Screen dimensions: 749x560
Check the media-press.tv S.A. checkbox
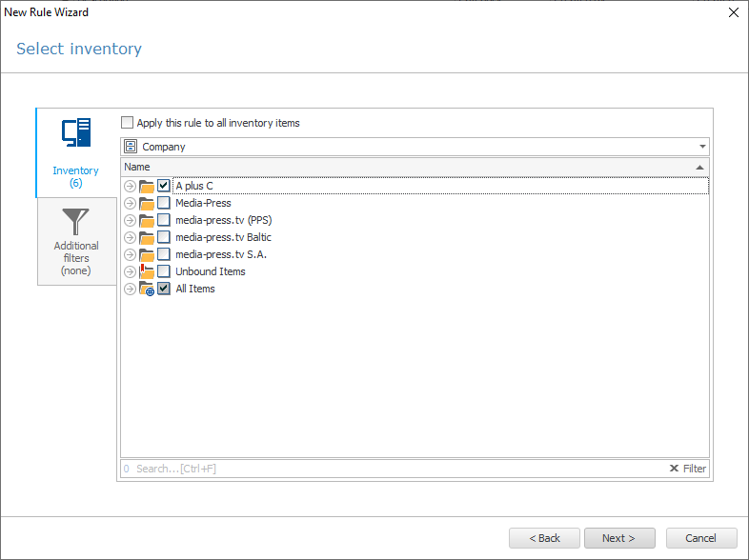[163, 254]
